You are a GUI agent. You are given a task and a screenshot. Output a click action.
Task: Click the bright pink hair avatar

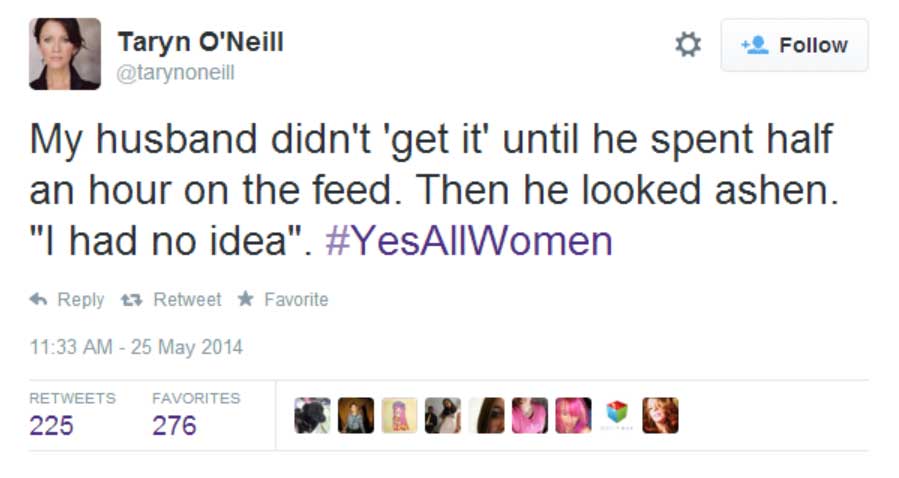[573, 415]
